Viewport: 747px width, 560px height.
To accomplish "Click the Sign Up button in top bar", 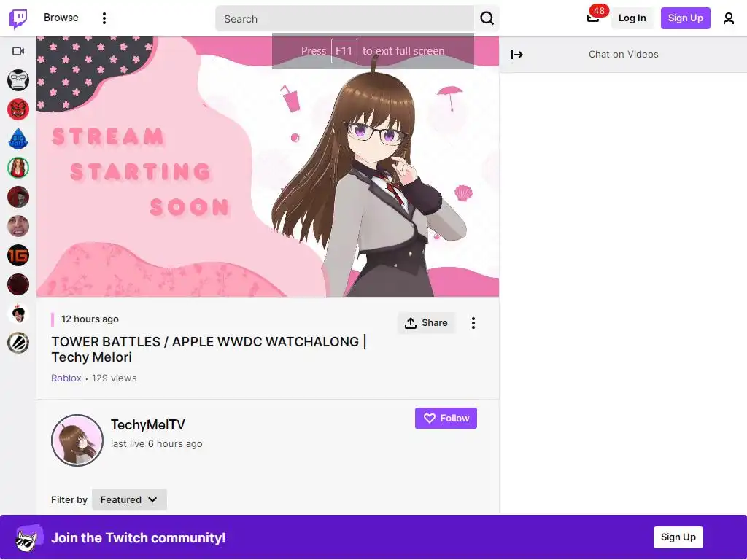I will click(x=685, y=18).
